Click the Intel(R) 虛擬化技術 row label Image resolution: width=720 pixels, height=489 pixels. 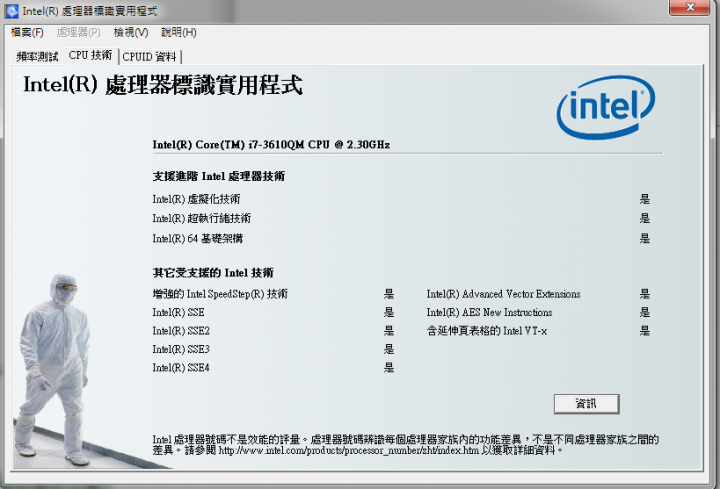pyautogui.click(x=196, y=199)
